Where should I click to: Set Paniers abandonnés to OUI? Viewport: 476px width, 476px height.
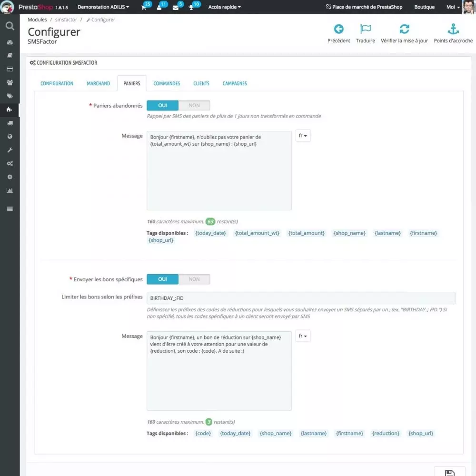(x=162, y=105)
